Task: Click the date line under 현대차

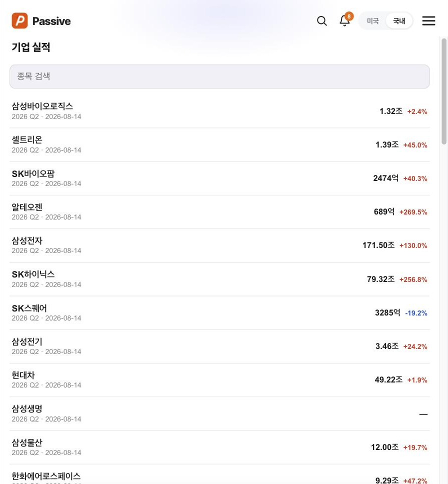Action: 46,385
